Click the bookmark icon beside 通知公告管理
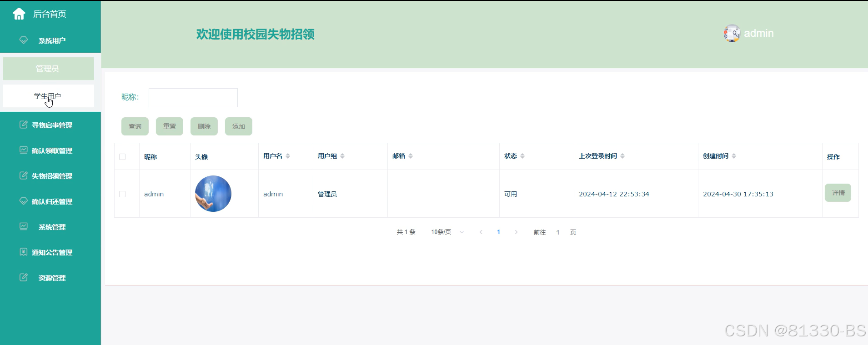The height and width of the screenshot is (345, 868). [24, 252]
